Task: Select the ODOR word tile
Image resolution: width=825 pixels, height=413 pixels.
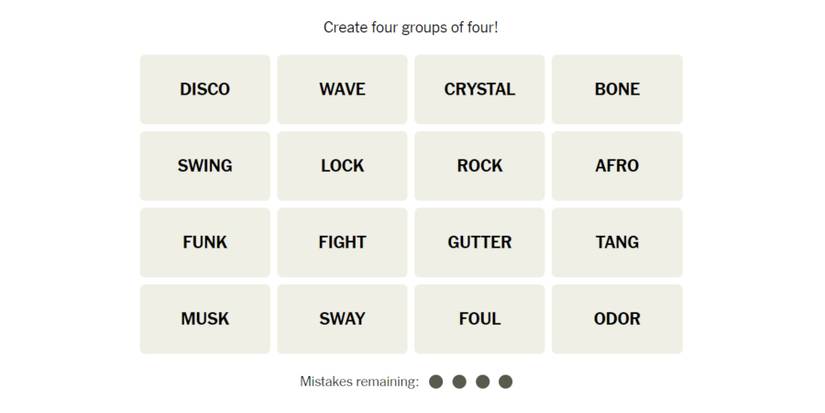Action: 617,319
